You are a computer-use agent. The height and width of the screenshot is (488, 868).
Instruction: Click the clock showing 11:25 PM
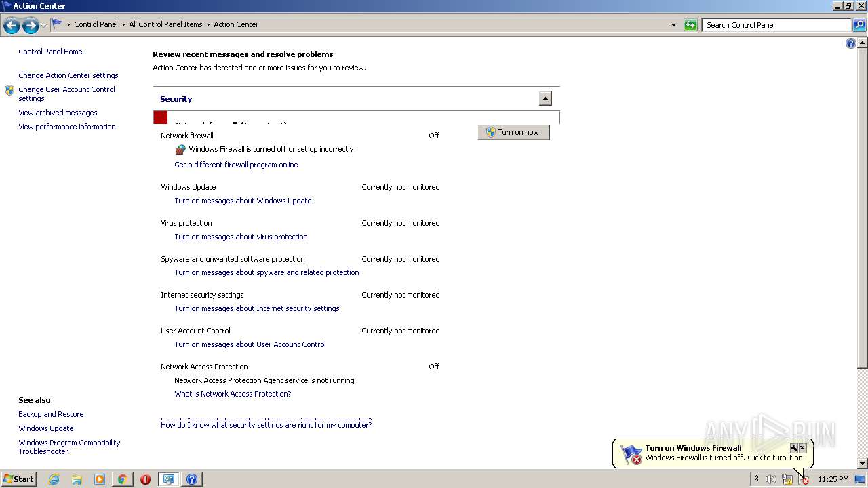coord(833,479)
